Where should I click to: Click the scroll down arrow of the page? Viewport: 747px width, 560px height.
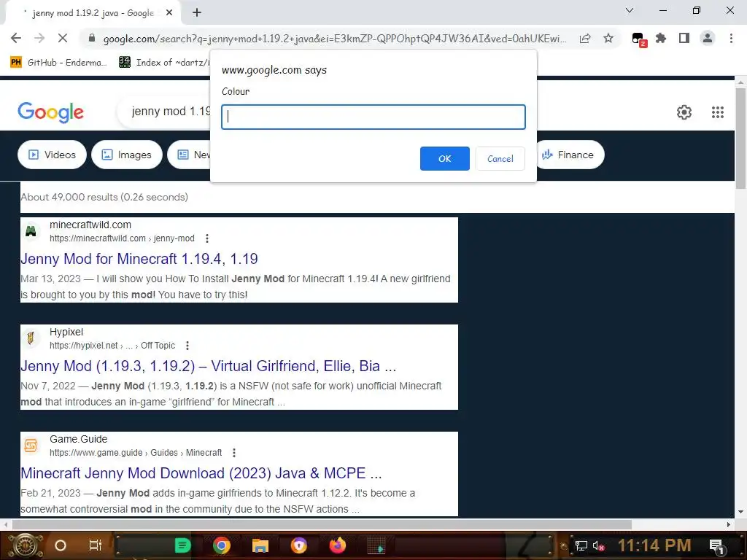tap(741, 512)
